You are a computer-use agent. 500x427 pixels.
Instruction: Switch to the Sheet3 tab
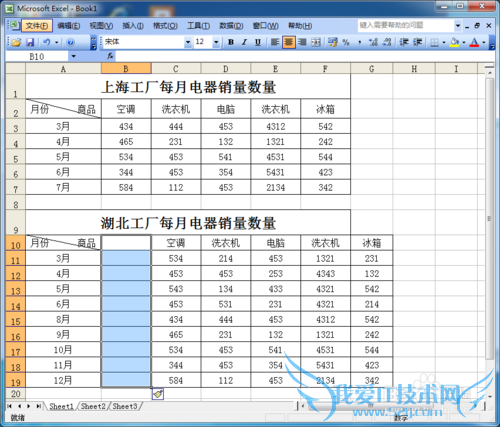(125, 406)
